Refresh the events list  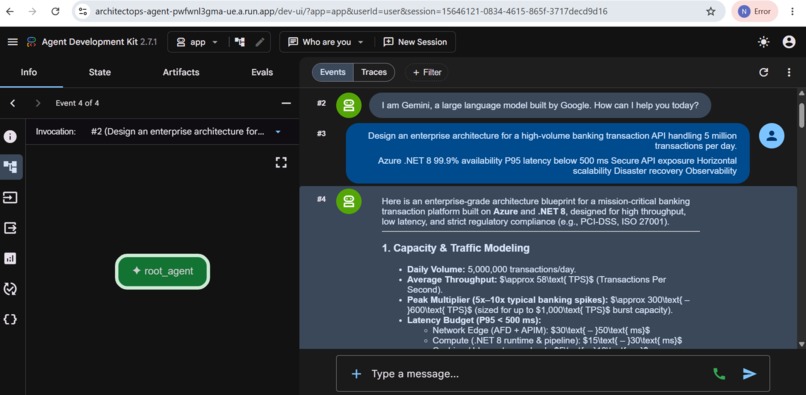(763, 73)
